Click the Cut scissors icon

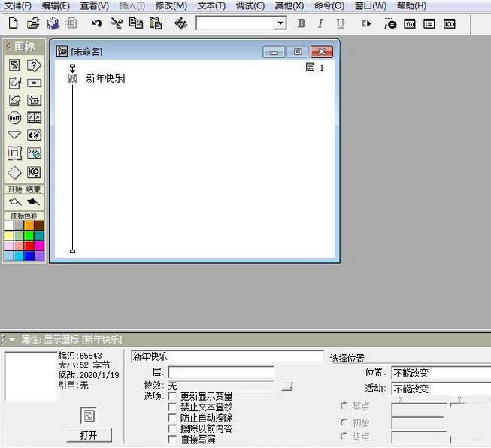[117, 23]
